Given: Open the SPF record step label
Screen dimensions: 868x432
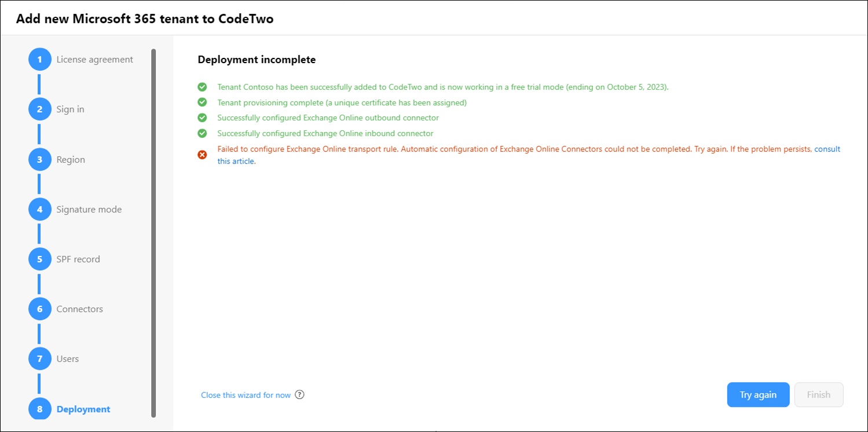Looking at the screenshot, I should tap(78, 259).
